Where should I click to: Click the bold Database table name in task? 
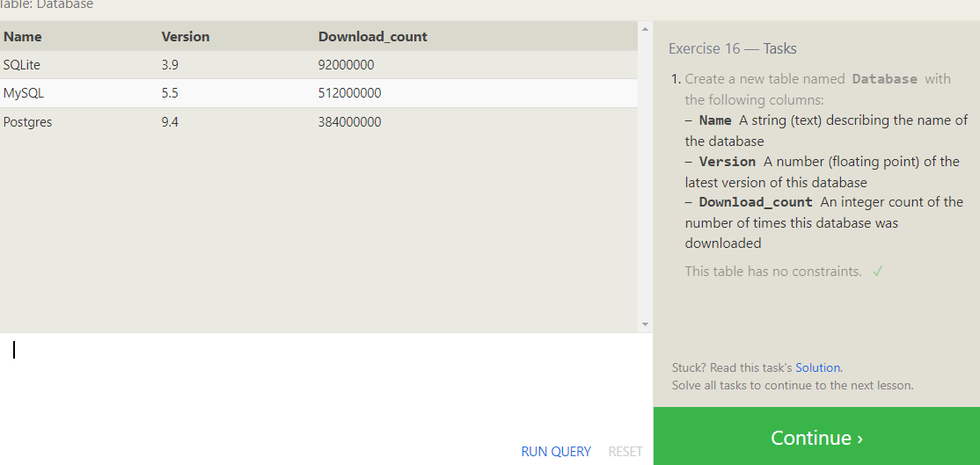[885, 79]
